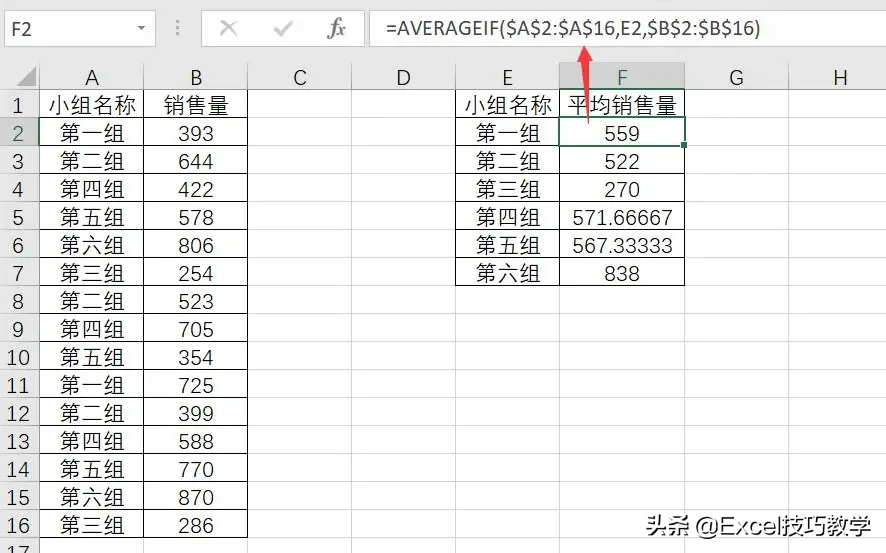Select cell A7 '第三组'
886x553 pixels.
[x=92, y=273]
